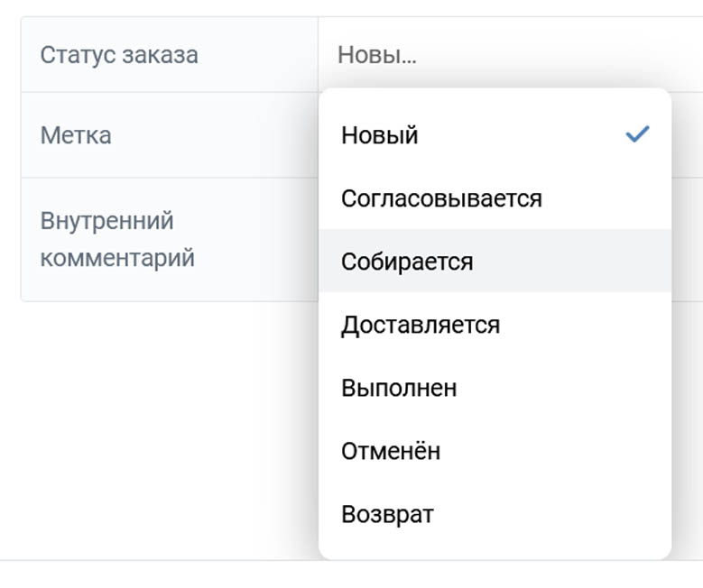Screen dimensions: 703x588
Task: Click the Статус заказа row label
Action: (x=119, y=55)
